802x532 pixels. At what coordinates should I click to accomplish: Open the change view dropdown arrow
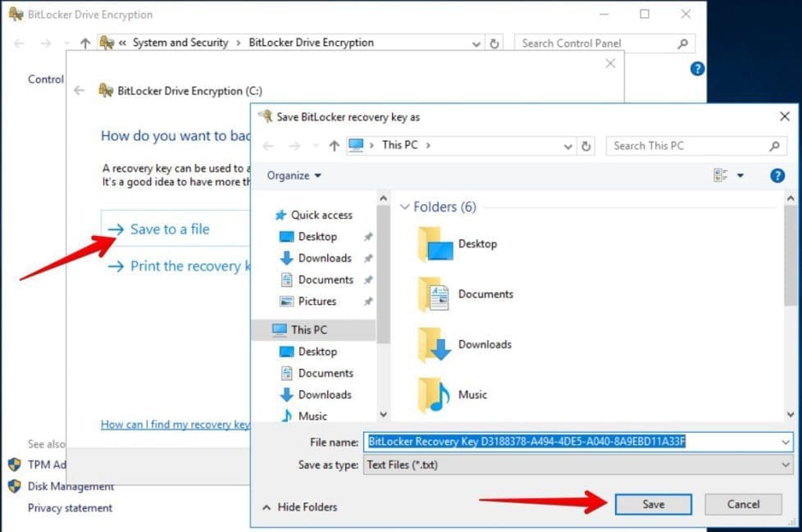pos(740,175)
